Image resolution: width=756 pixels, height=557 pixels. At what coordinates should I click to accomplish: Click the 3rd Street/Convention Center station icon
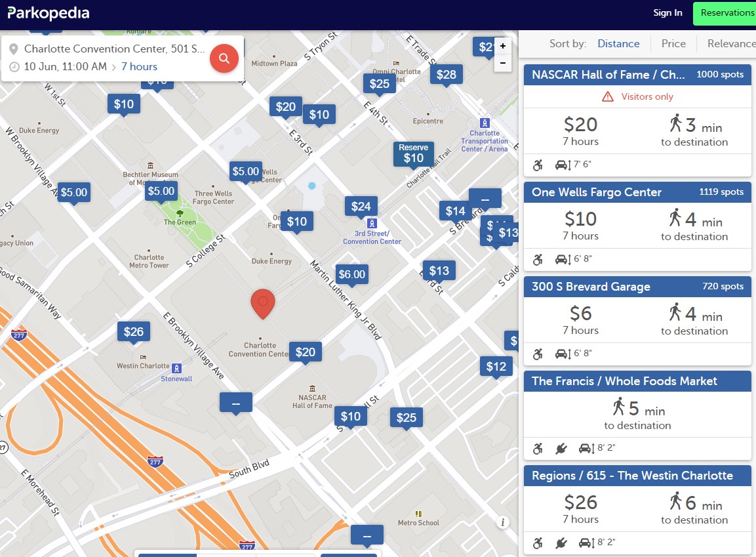372,223
